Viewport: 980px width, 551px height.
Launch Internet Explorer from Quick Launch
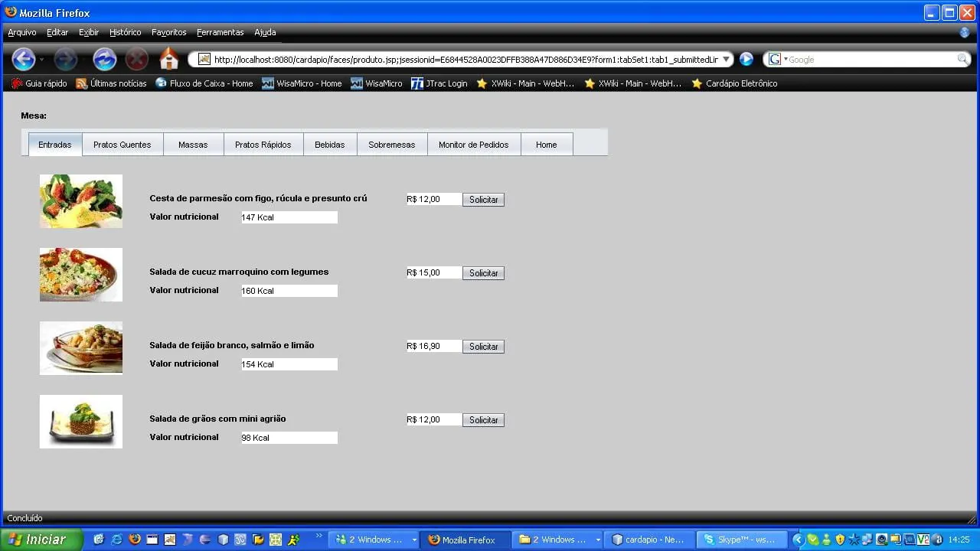116,540
